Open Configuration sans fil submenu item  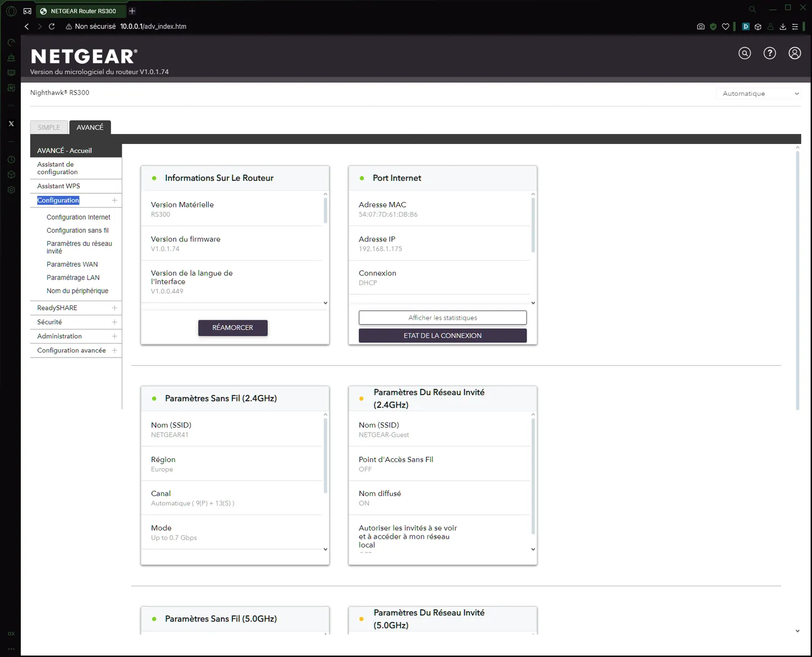(x=77, y=230)
